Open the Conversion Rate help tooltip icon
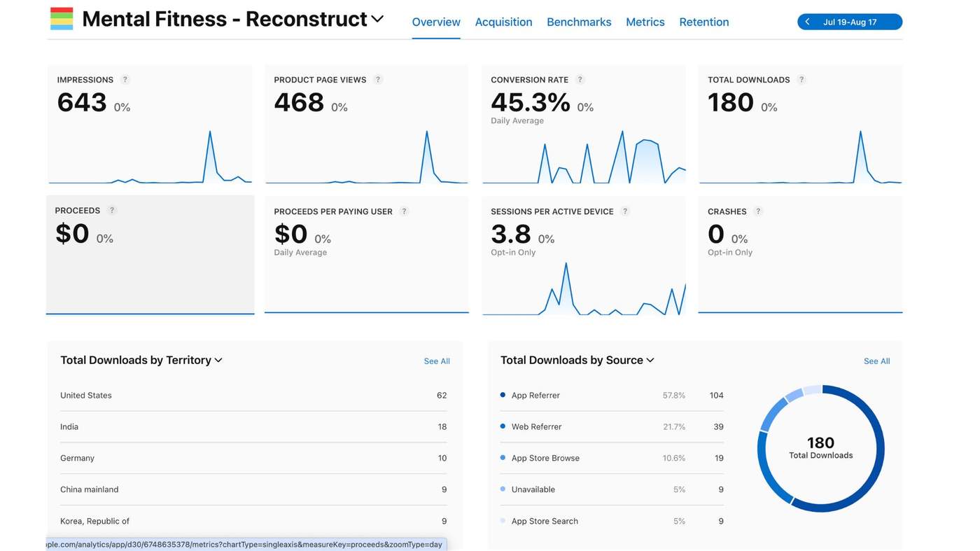The image size is (980, 551). 580,80
